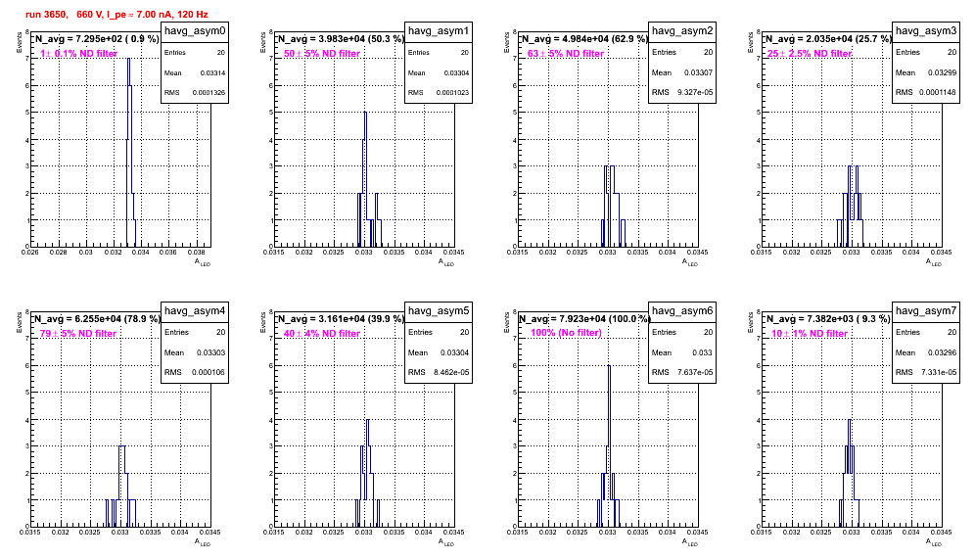Click RMS value 7.331e-05
This screenshot has height=560, width=975.
tap(940, 373)
